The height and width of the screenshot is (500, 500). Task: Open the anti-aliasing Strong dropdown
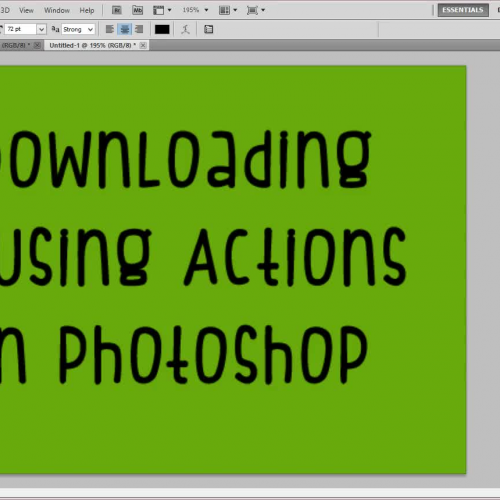[78, 29]
